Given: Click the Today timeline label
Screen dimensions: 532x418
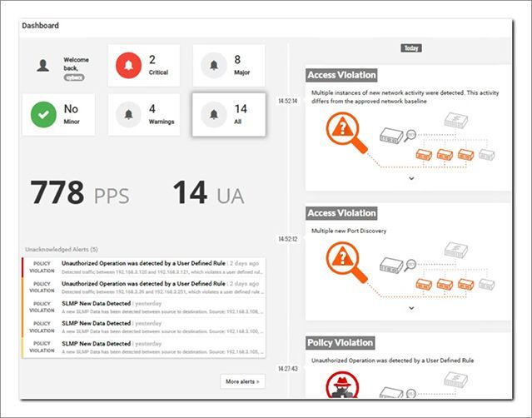Looking at the screenshot, I should pos(410,48).
